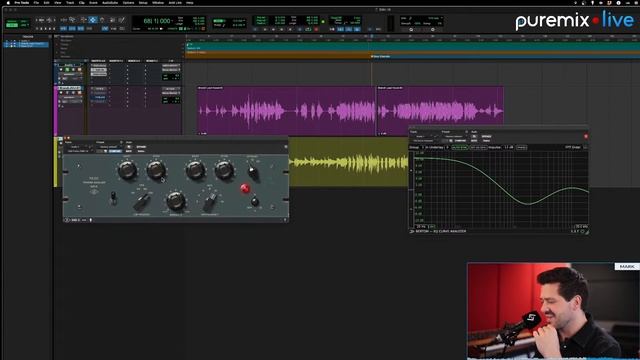This screenshot has height=360, width=640.
Task: Click the Bandwidth knob on the Pultec
Action: coord(176,200)
